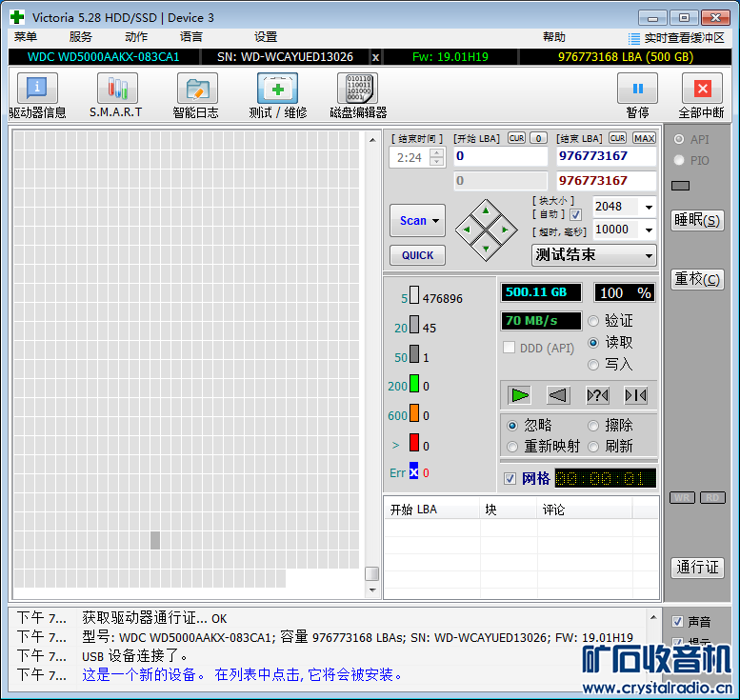Click the 0 button beside start LBA
Image resolution: width=740 pixels, height=700 pixels.
[x=538, y=138]
